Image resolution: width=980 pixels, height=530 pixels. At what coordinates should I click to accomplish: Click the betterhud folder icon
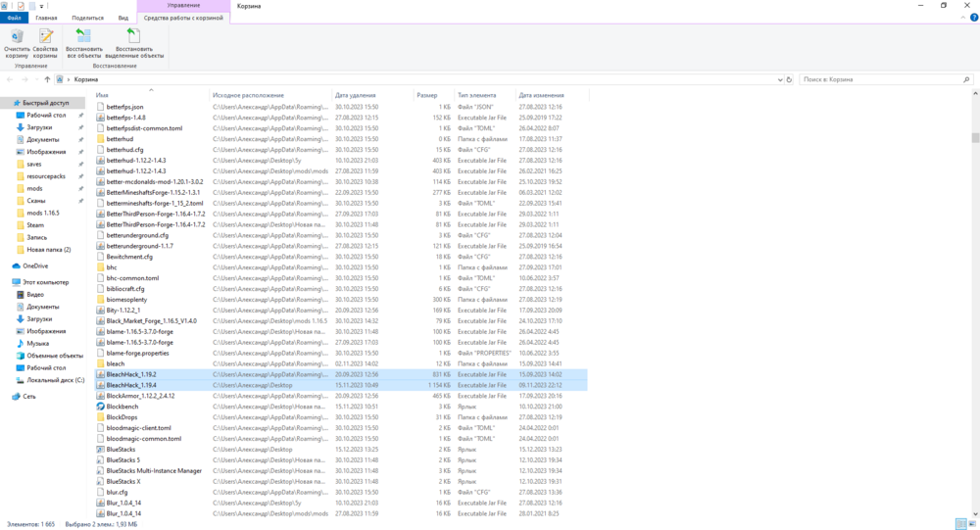point(100,139)
